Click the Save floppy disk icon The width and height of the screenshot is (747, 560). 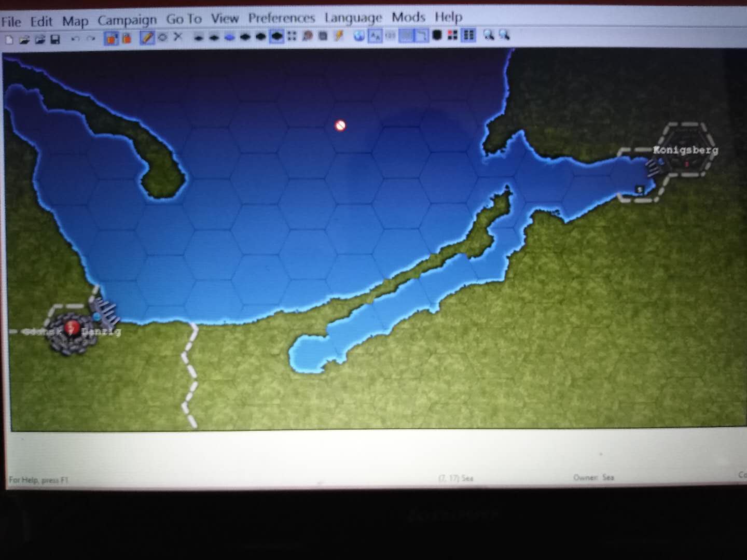(55, 39)
